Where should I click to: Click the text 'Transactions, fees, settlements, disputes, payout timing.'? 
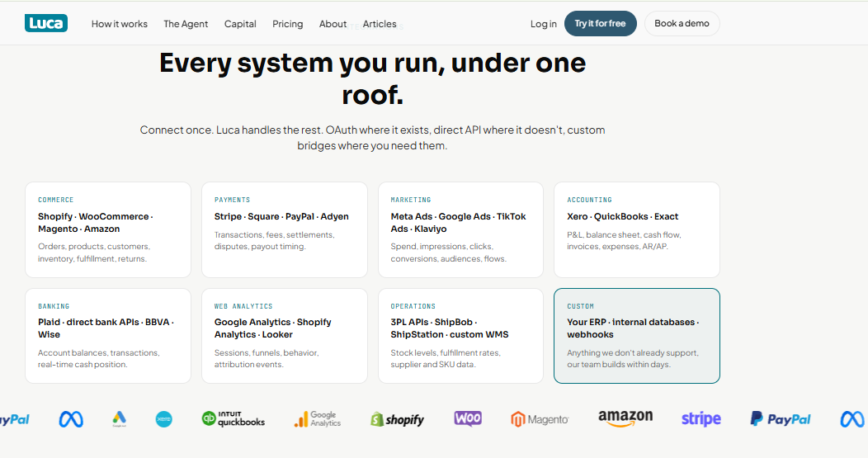pos(274,240)
